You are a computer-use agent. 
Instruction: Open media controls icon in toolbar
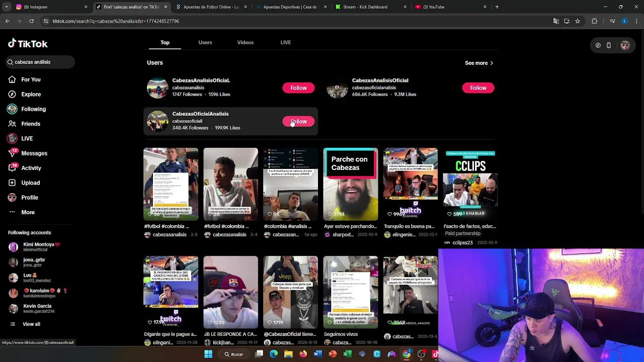pos(612,21)
